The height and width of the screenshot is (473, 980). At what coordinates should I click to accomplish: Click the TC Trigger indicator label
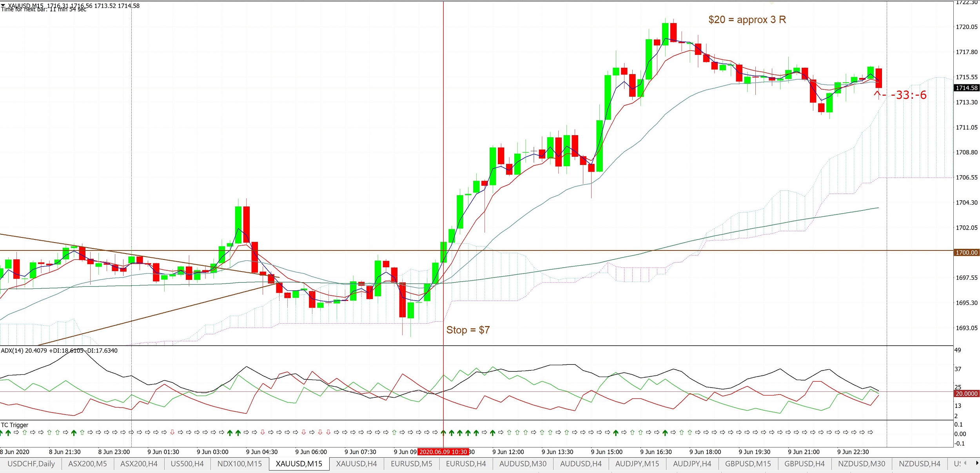pyautogui.click(x=15, y=425)
